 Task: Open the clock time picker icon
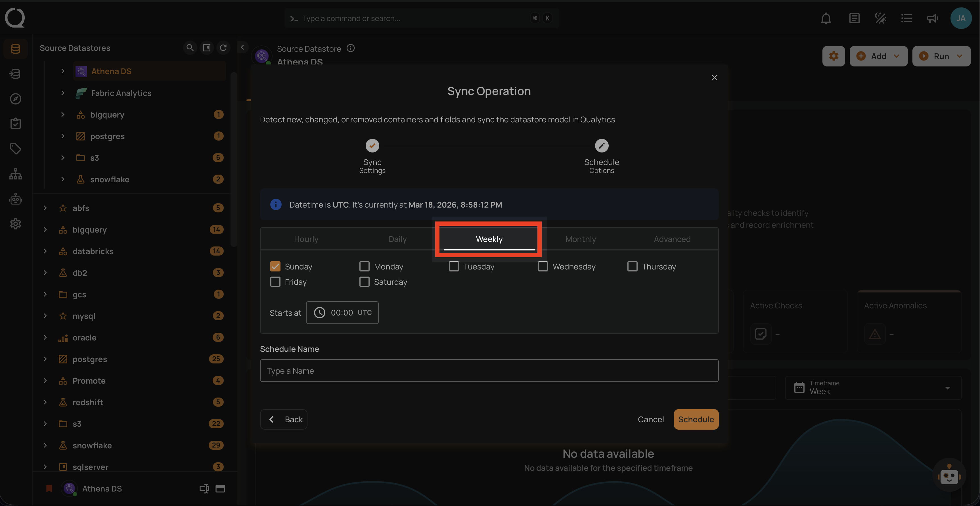pyautogui.click(x=320, y=313)
